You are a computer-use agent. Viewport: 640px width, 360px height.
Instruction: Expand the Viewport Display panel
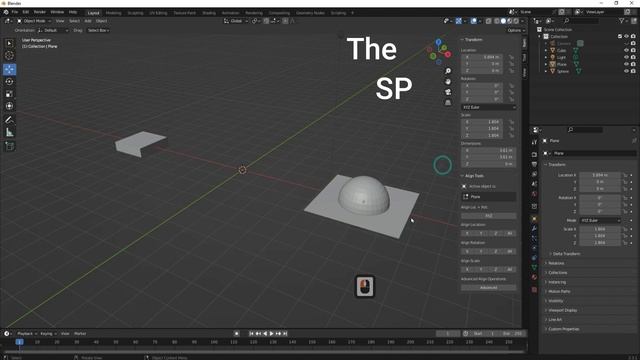(562, 310)
